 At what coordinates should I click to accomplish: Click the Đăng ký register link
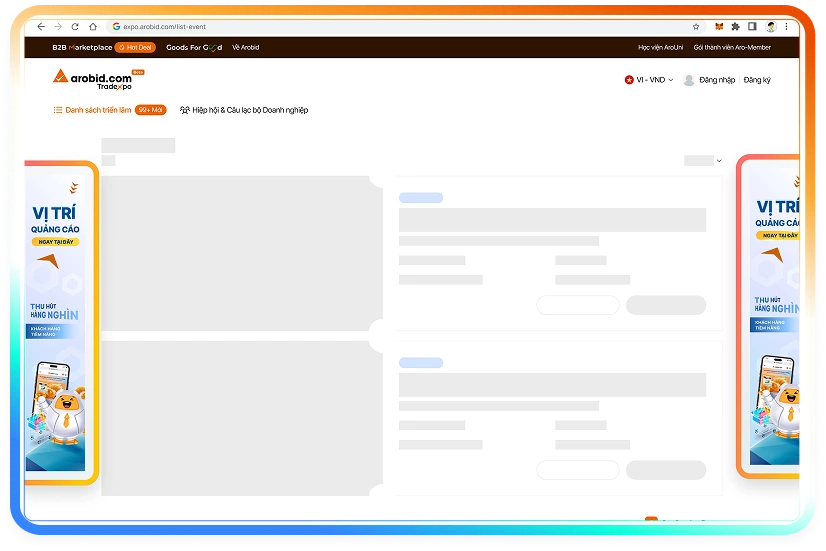point(757,80)
